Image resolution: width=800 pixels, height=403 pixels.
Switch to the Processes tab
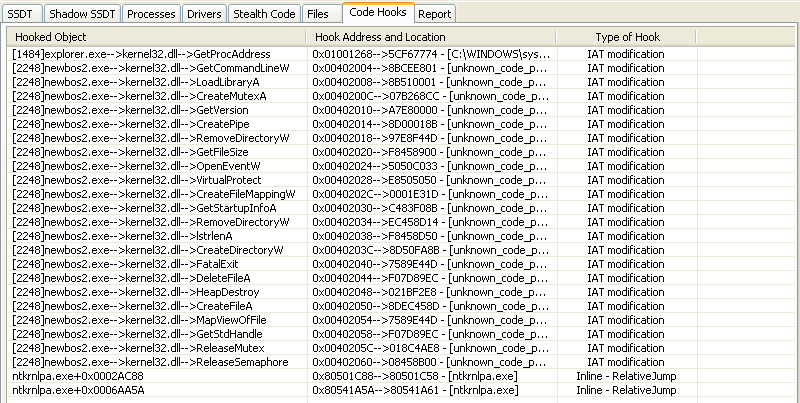tap(152, 14)
